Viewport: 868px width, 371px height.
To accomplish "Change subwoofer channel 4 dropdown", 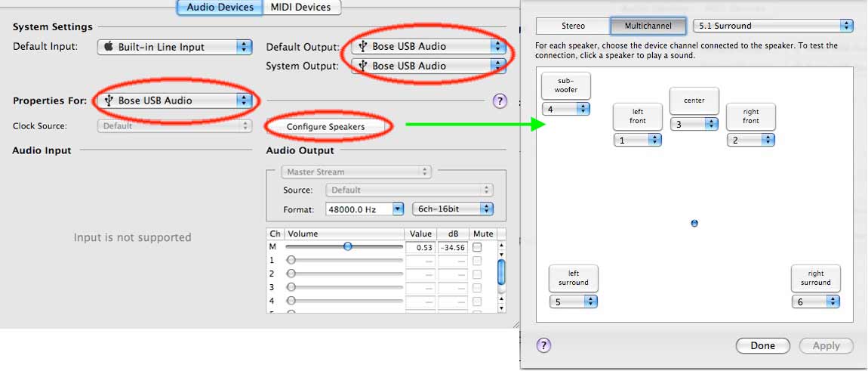I will pos(566,110).
